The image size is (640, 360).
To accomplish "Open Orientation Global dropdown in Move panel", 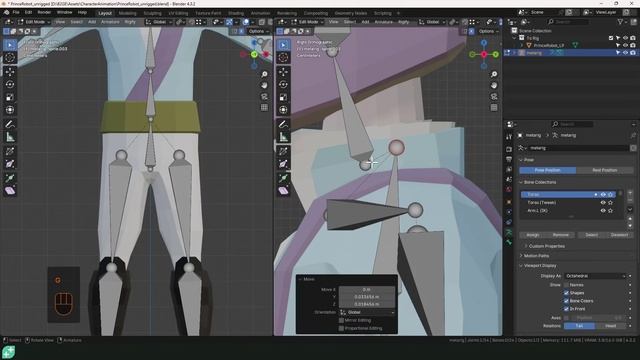I will (x=367, y=312).
